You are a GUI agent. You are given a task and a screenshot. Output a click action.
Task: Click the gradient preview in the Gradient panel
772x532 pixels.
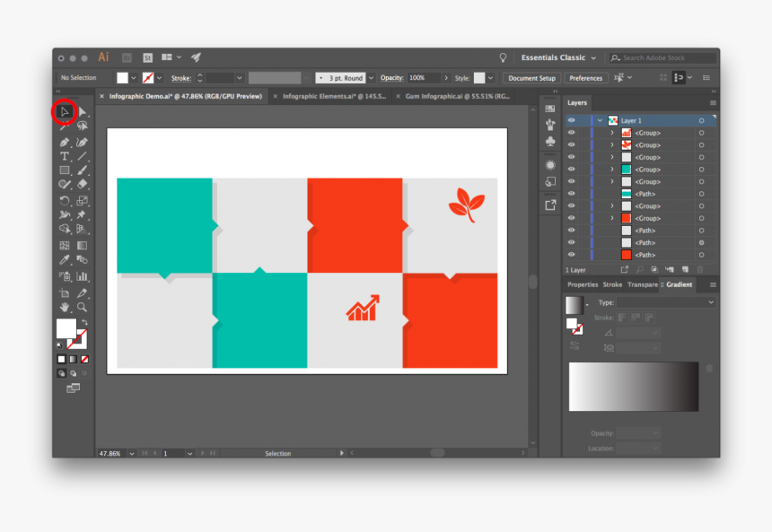(633, 386)
